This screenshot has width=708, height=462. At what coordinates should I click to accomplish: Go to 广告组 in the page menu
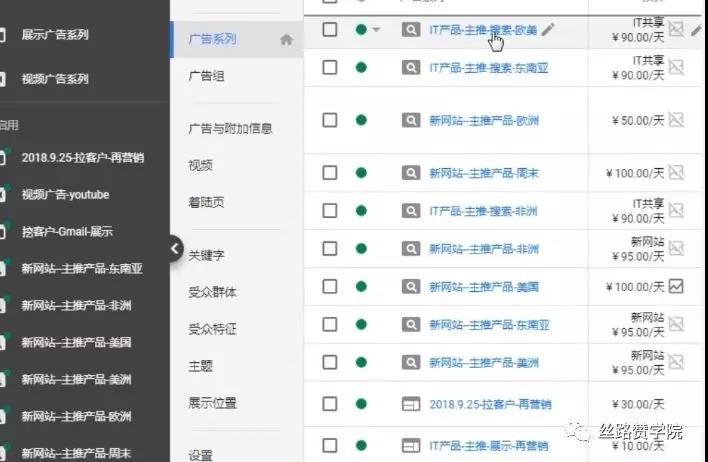click(206, 76)
